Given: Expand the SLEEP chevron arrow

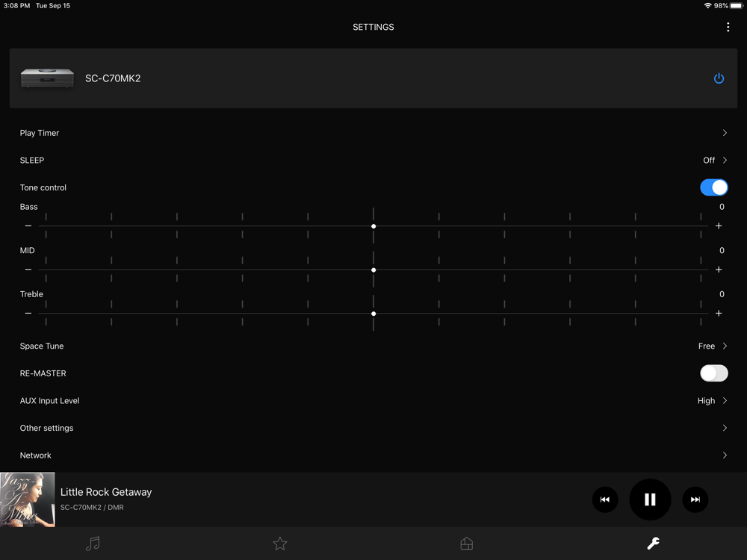Looking at the screenshot, I should click(725, 160).
